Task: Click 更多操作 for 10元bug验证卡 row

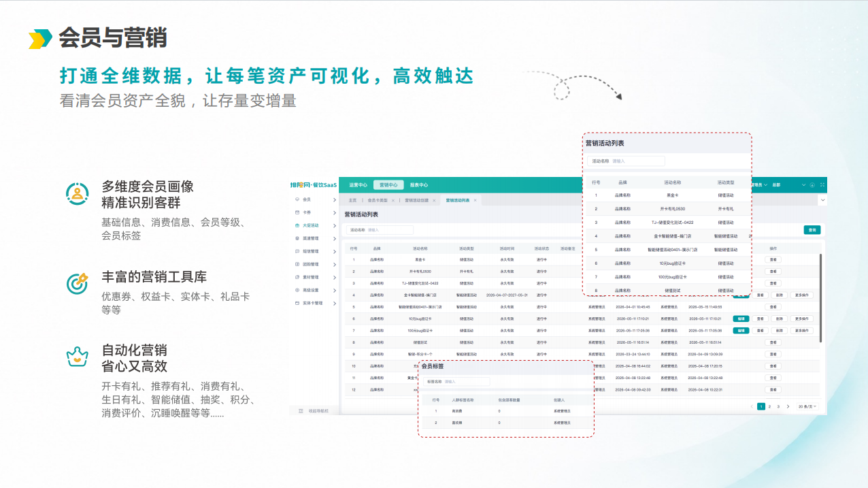Action: [802, 319]
